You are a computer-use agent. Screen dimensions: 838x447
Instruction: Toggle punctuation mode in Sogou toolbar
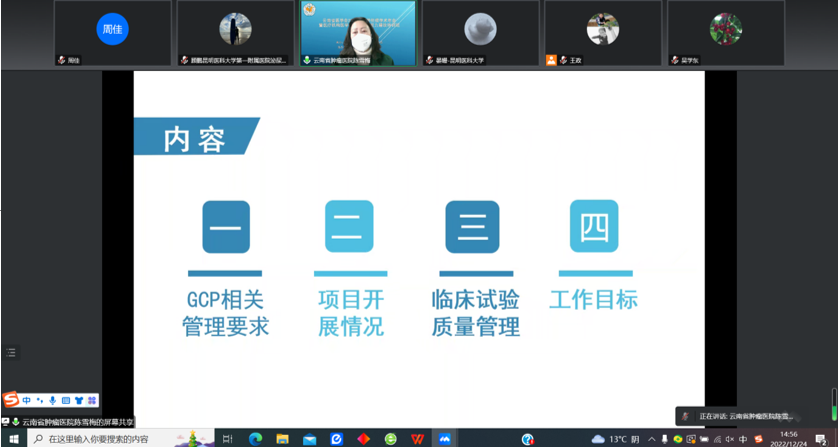click(40, 400)
